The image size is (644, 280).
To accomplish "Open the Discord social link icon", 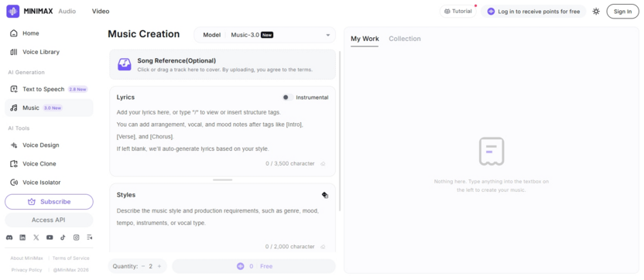I will [9, 237].
